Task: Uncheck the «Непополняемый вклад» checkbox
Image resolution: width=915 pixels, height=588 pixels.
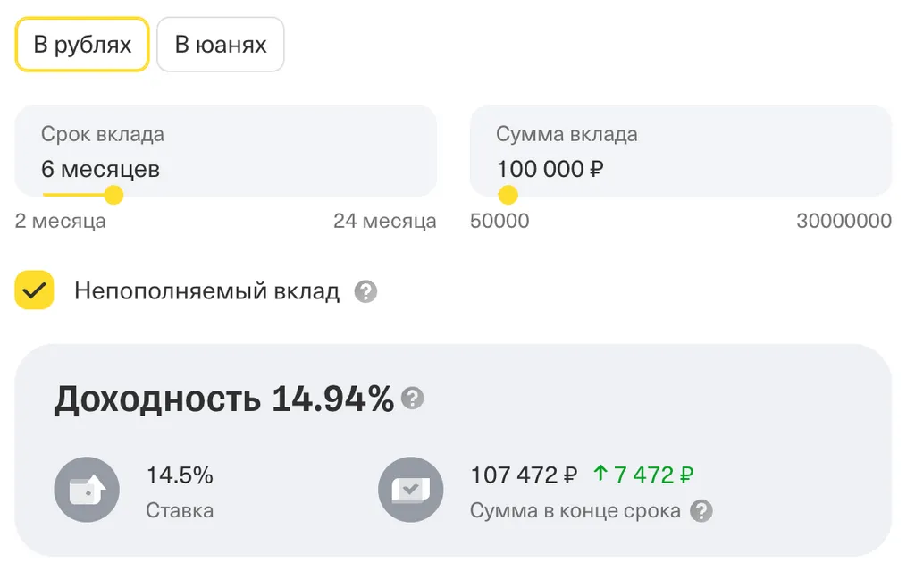Action: pos(35,290)
